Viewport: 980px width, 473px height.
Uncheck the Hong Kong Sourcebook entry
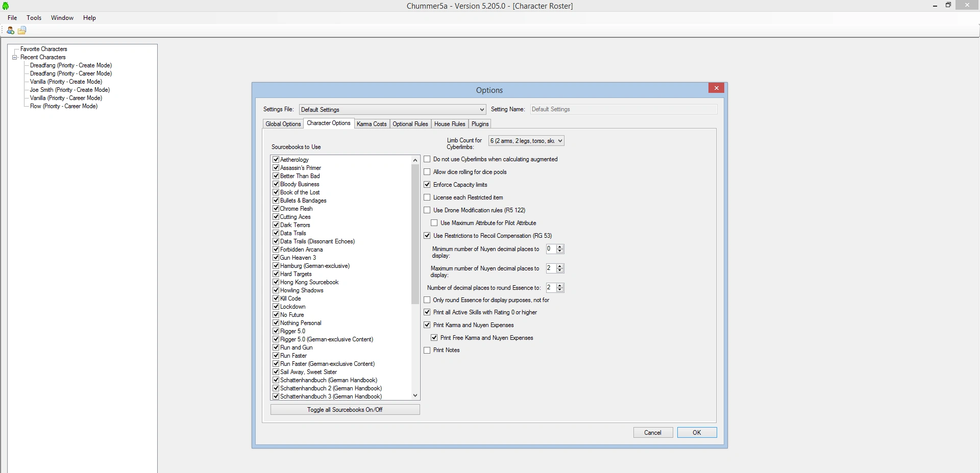(276, 282)
